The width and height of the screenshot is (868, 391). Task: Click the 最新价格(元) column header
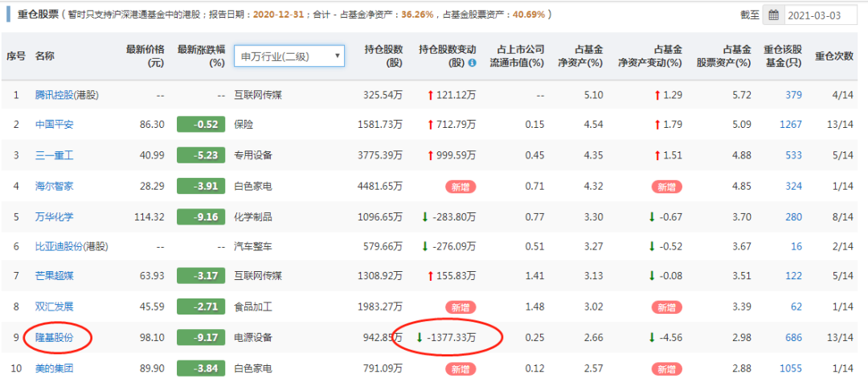point(145,56)
